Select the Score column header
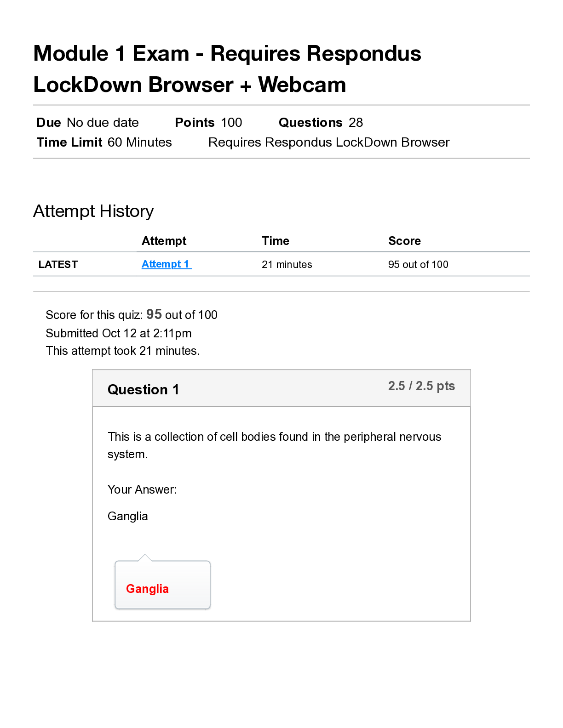The image size is (563, 728). click(x=404, y=241)
